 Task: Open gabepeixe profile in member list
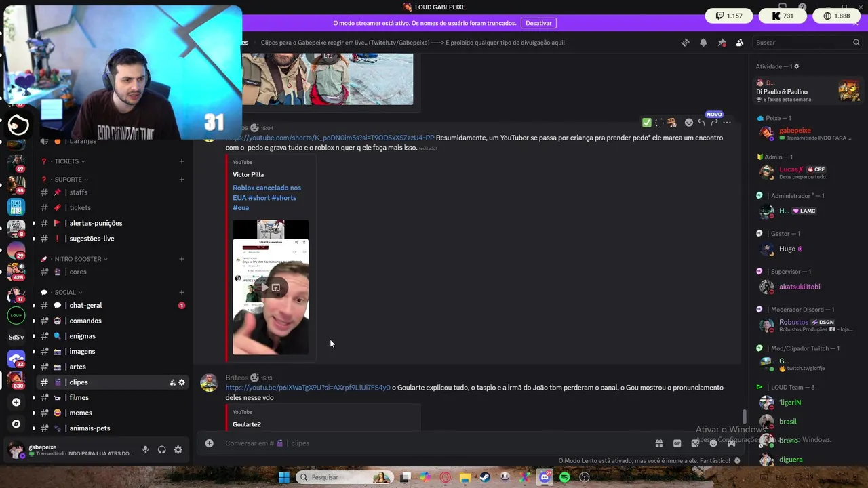(x=807, y=133)
